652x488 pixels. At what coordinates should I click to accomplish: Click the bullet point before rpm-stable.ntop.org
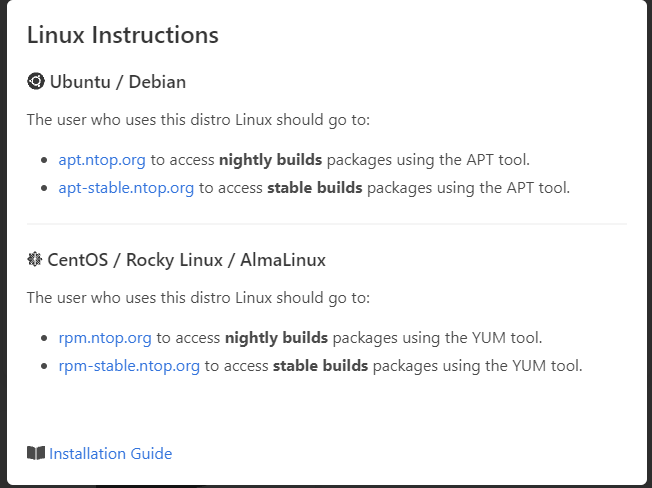(x=45, y=367)
